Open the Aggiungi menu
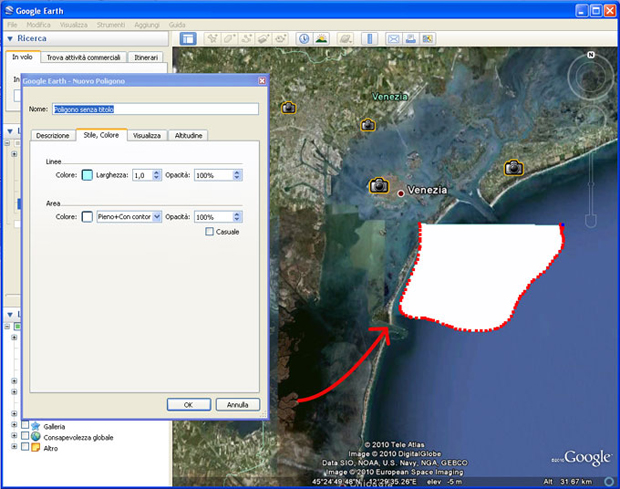 tap(147, 25)
